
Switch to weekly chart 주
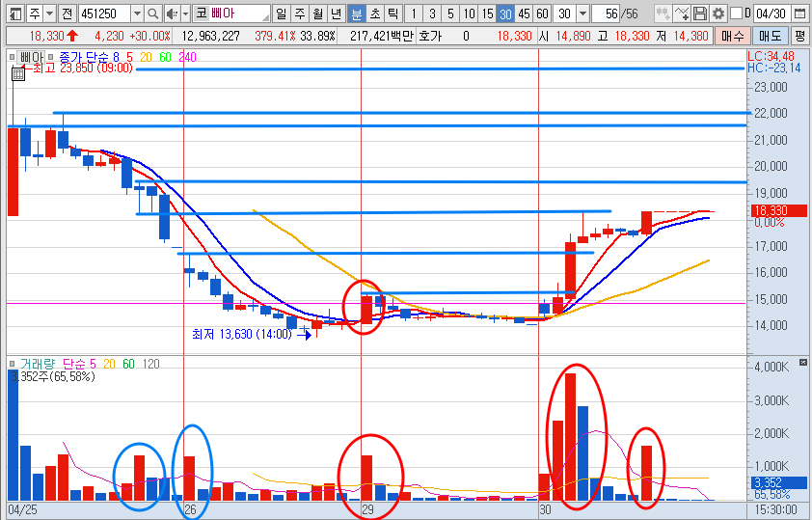[299, 14]
